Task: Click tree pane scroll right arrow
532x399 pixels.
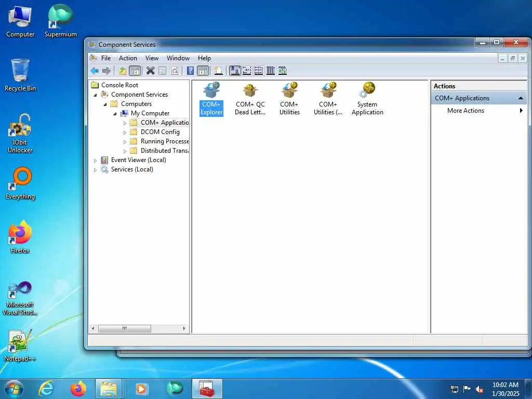Action: (184, 328)
